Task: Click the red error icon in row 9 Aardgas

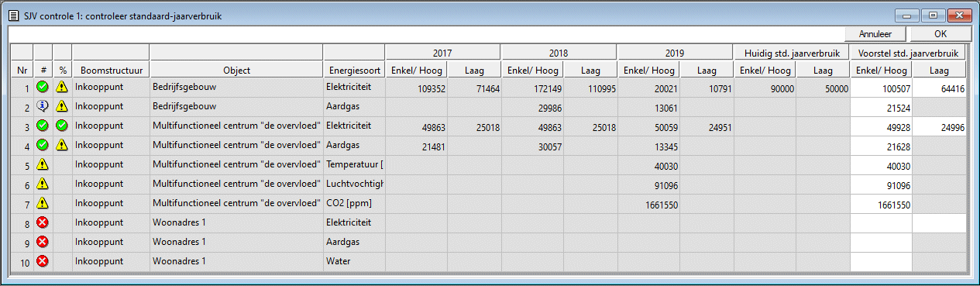Action: (x=43, y=242)
